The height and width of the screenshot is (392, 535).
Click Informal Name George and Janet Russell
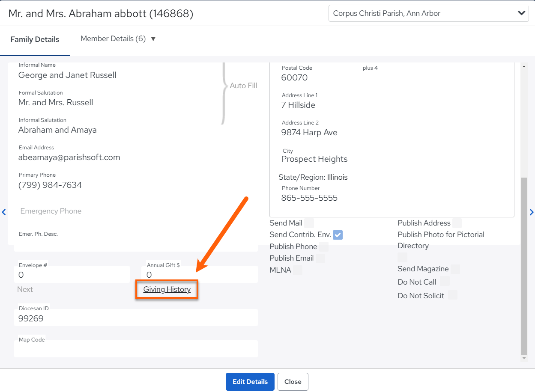[x=67, y=75]
